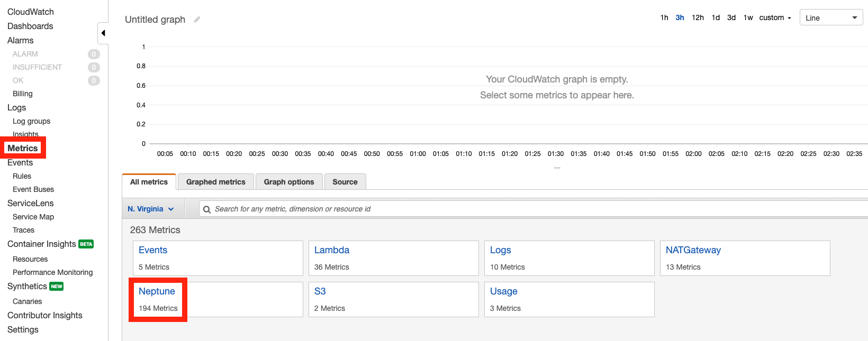The image size is (868, 341).
Task: Switch to the Source tab
Action: click(345, 182)
